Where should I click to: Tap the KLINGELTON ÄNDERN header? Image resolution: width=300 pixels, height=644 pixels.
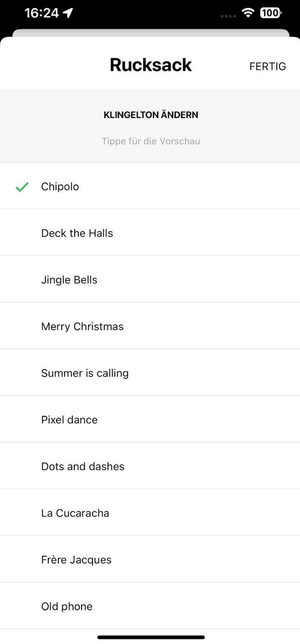point(150,115)
